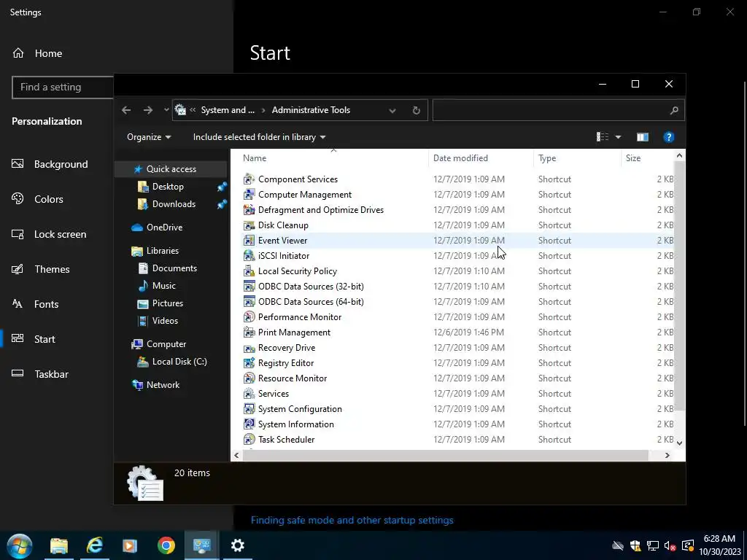Sort by the Date modified column

460,158
